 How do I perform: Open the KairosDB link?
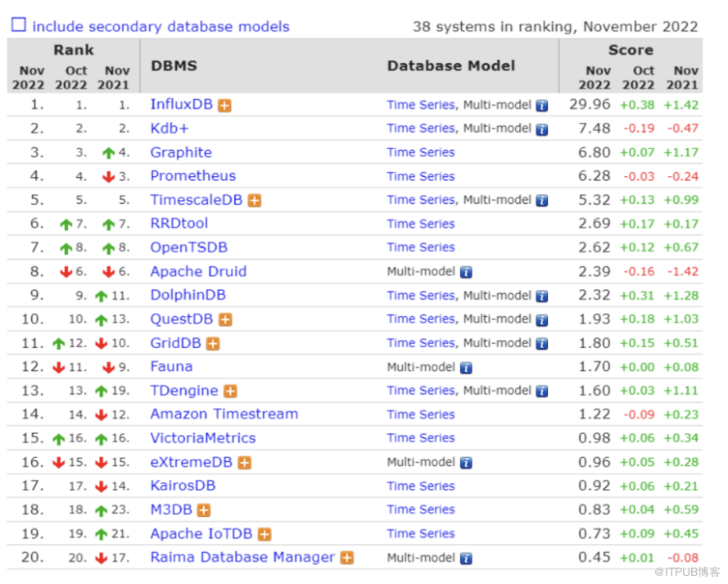pyautogui.click(x=183, y=486)
